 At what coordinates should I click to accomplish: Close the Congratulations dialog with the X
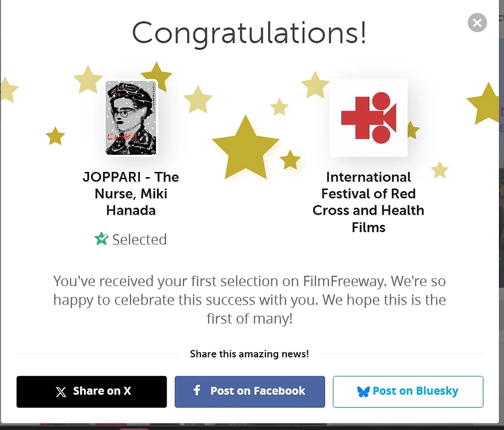point(477,23)
